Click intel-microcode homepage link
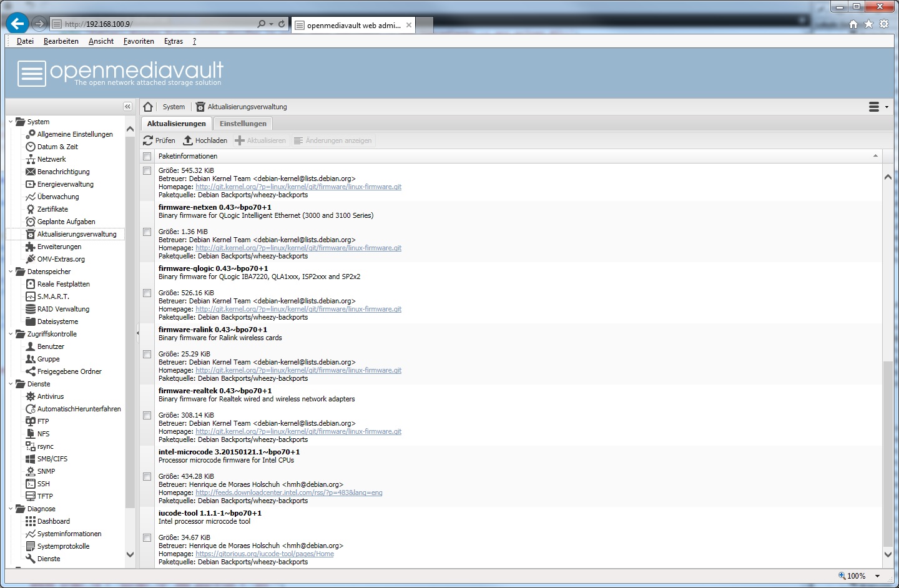Image resolution: width=899 pixels, height=588 pixels. pos(288,492)
